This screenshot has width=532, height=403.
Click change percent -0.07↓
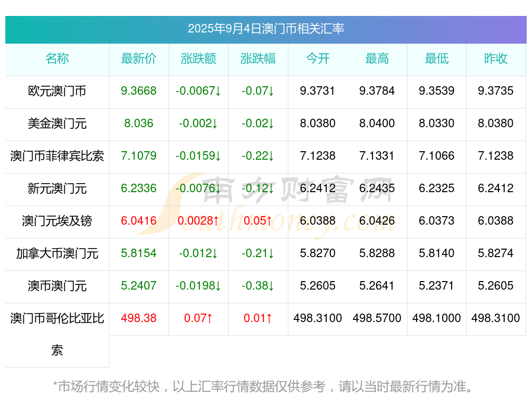258,91
